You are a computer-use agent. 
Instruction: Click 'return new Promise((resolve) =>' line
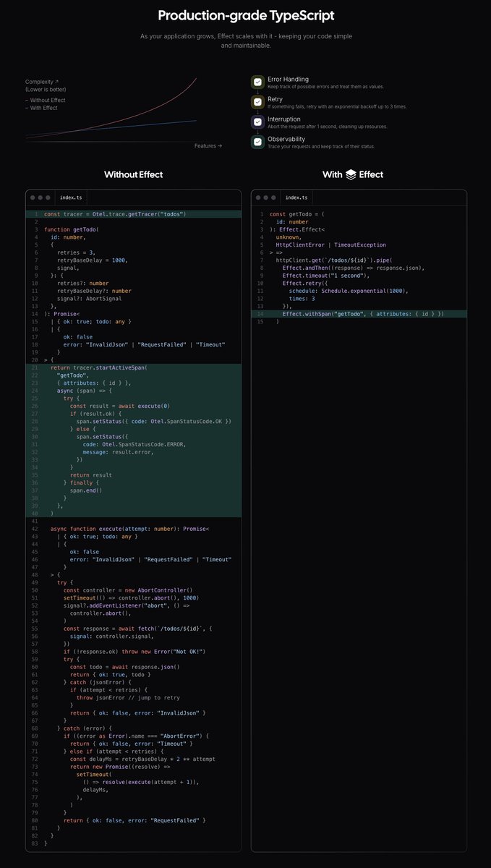coord(119,766)
